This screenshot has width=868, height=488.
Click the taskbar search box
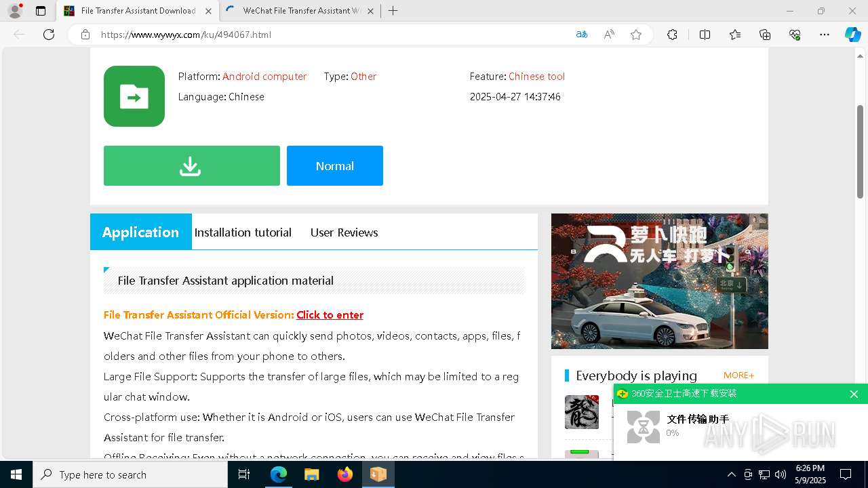click(x=130, y=474)
